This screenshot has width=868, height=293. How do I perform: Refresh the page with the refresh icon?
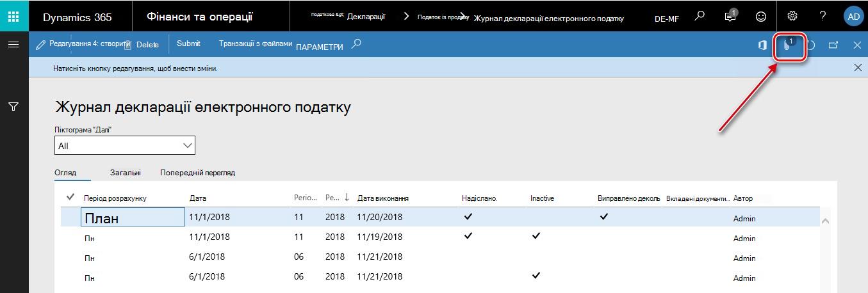click(811, 45)
